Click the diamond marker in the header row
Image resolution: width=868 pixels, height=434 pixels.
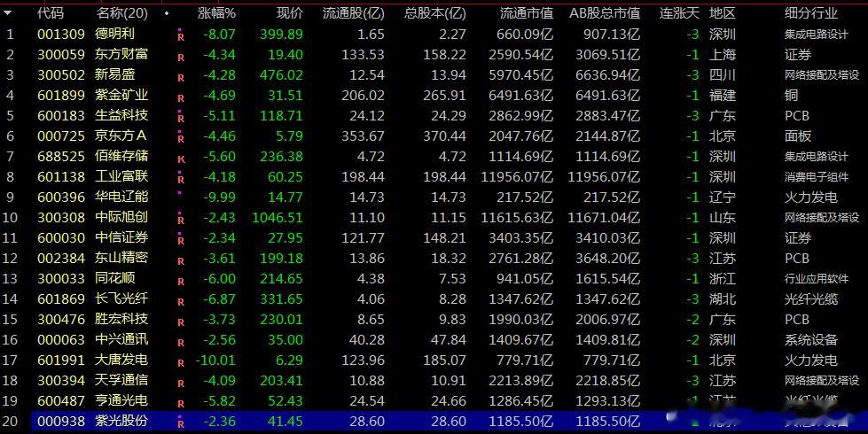pos(167,12)
